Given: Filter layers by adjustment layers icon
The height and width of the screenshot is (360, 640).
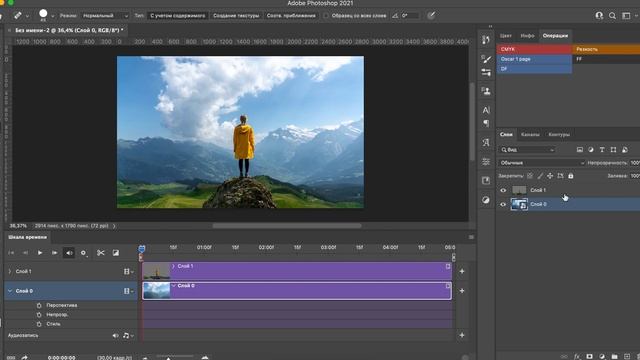Looking at the screenshot, I should [x=591, y=150].
